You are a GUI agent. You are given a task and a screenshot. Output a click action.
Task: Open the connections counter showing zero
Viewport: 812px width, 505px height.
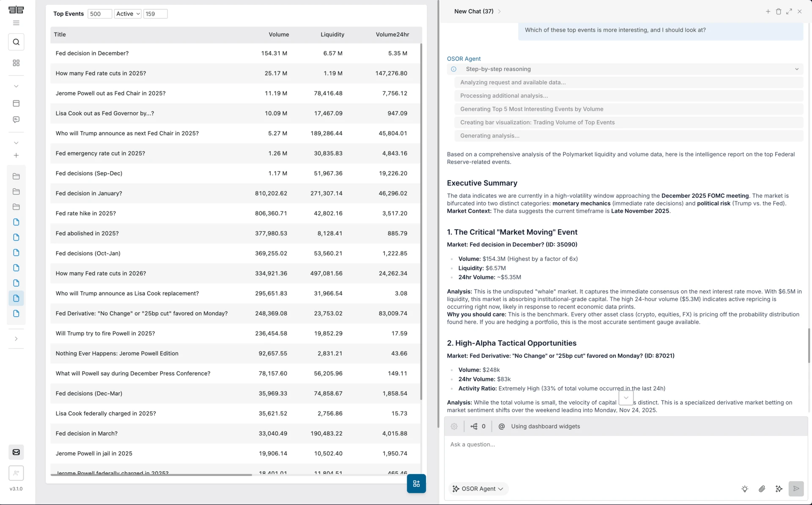click(478, 426)
